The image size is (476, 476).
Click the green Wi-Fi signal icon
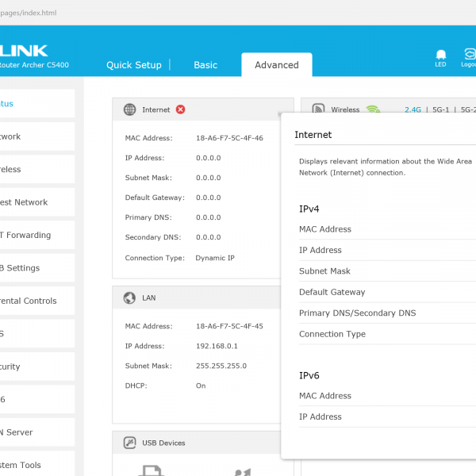click(373, 109)
